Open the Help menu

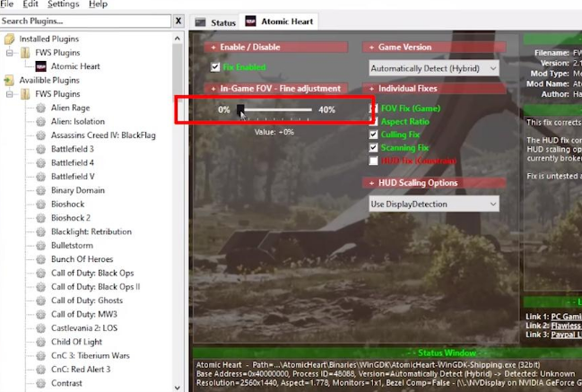pos(98,4)
